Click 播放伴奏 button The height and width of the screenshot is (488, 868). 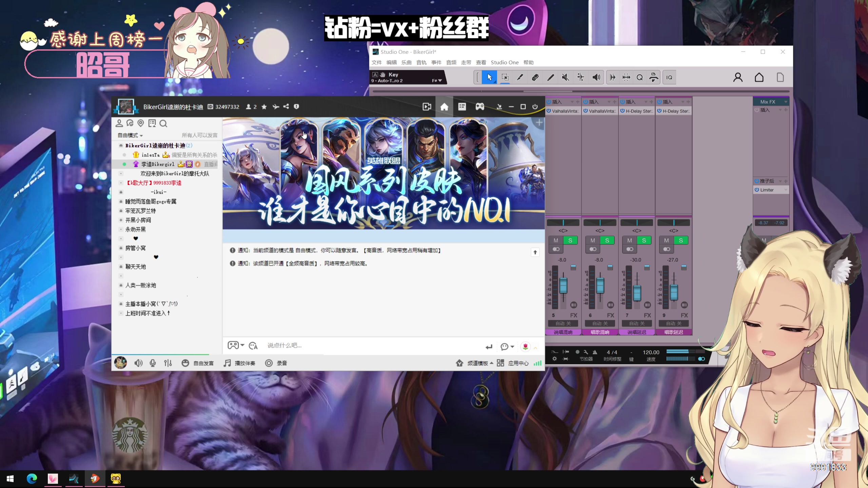point(239,363)
